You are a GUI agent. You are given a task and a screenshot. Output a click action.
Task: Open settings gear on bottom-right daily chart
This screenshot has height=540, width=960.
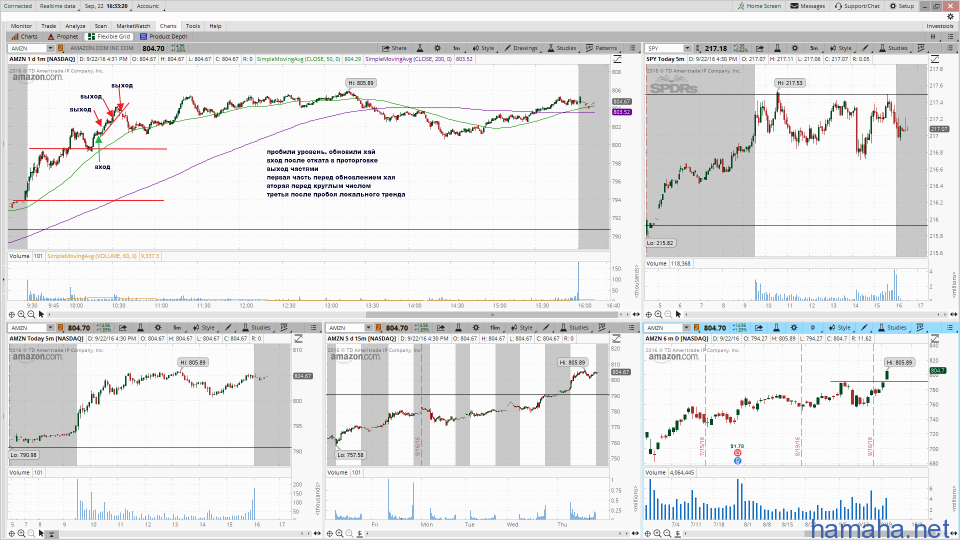tap(794, 328)
